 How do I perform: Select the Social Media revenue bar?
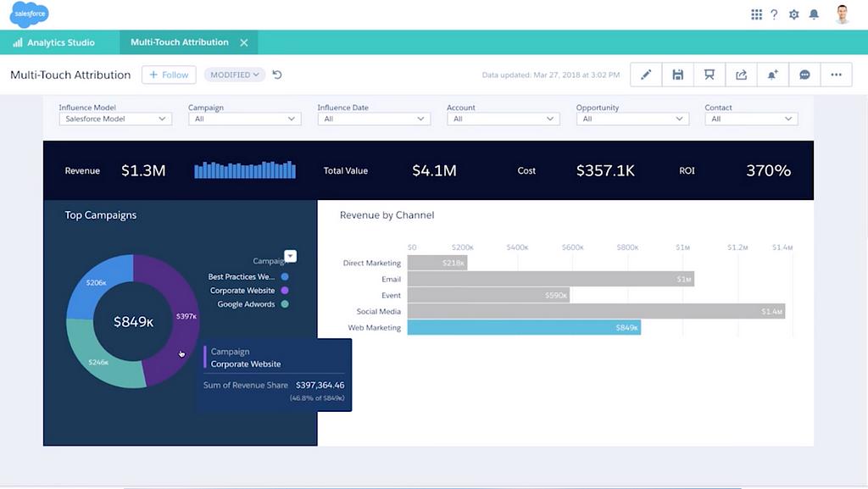click(x=596, y=311)
